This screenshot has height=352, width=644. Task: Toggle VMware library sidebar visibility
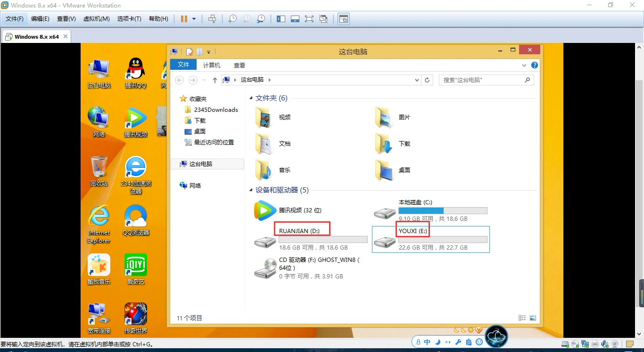[x=281, y=19]
